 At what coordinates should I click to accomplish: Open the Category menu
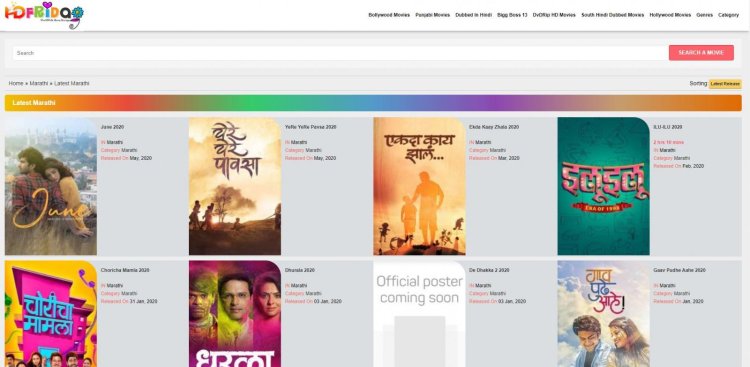728,15
